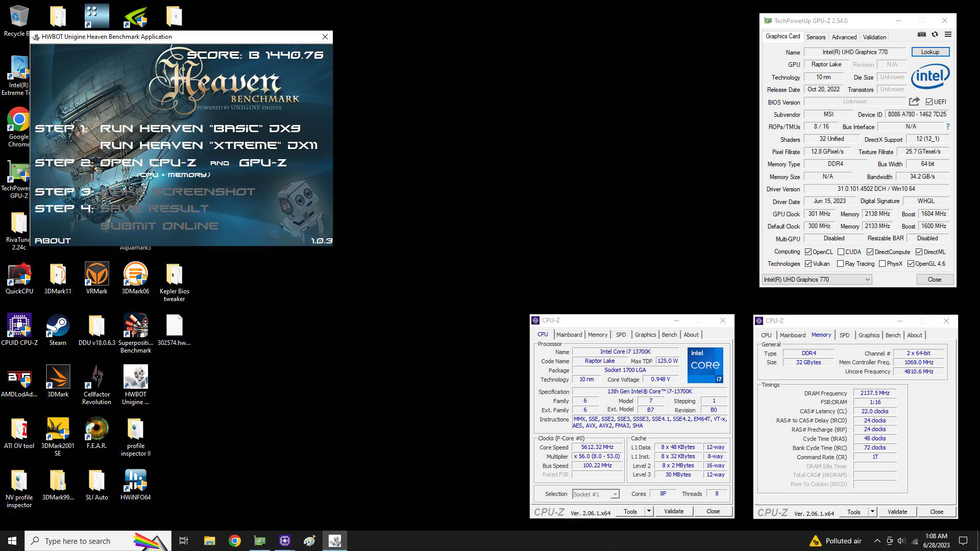Toggle the OpenCL checkbox

tap(808, 252)
